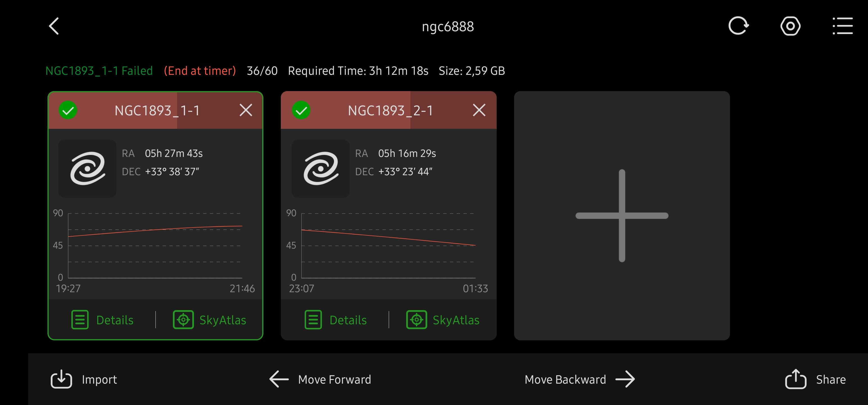This screenshot has width=868, height=405.
Task: Open Details for NGC1893_2-1
Action: 336,320
